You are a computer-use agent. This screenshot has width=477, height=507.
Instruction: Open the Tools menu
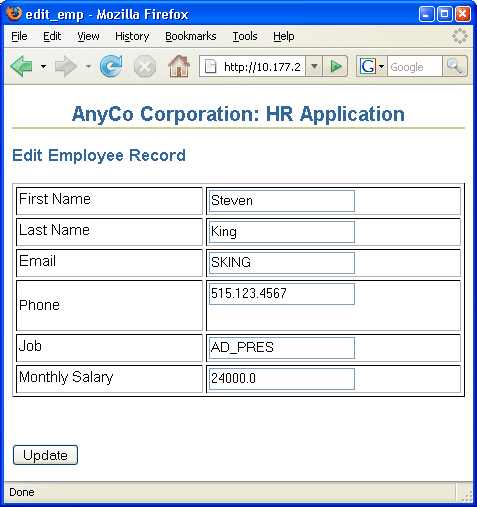coord(245,36)
